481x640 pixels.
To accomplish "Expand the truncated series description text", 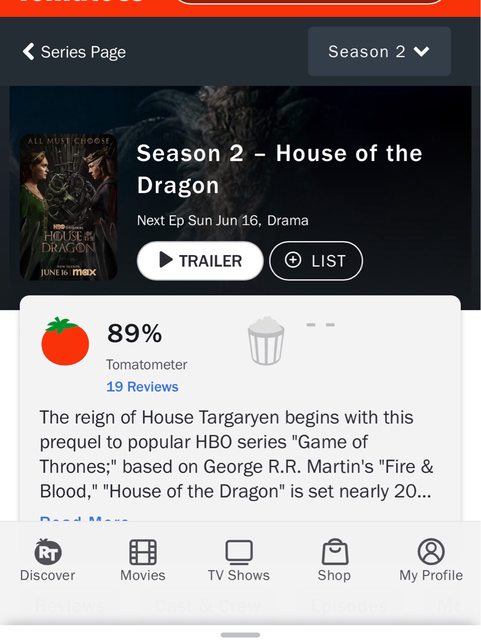I will coord(84,518).
